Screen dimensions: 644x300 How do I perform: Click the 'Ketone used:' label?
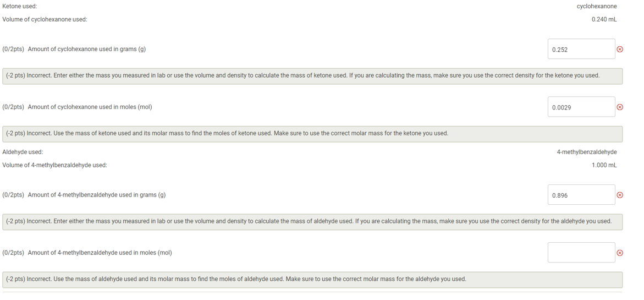tap(19, 6)
